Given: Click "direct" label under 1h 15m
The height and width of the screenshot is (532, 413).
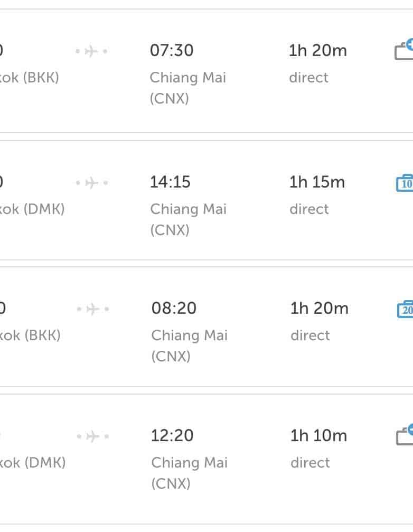Looking at the screenshot, I should click(x=309, y=209).
